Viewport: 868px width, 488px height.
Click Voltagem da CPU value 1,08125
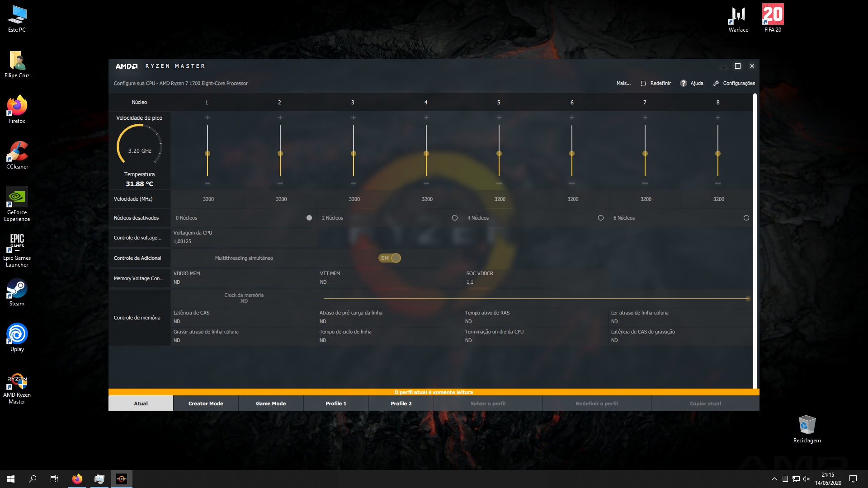click(x=182, y=241)
